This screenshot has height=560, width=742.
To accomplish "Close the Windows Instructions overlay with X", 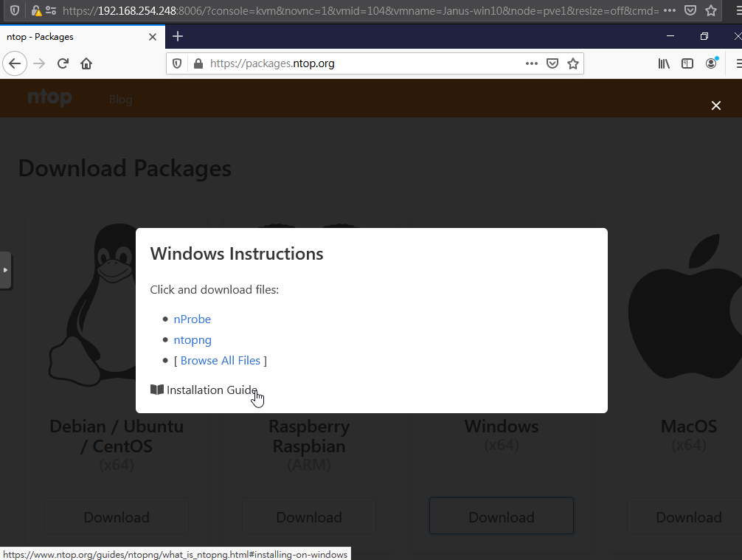I will [716, 106].
